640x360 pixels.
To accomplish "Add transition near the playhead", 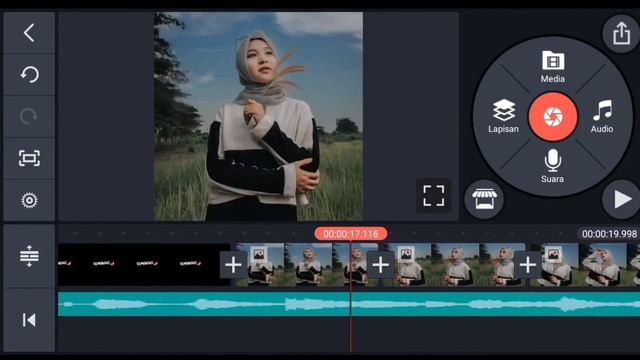I will [380, 265].
